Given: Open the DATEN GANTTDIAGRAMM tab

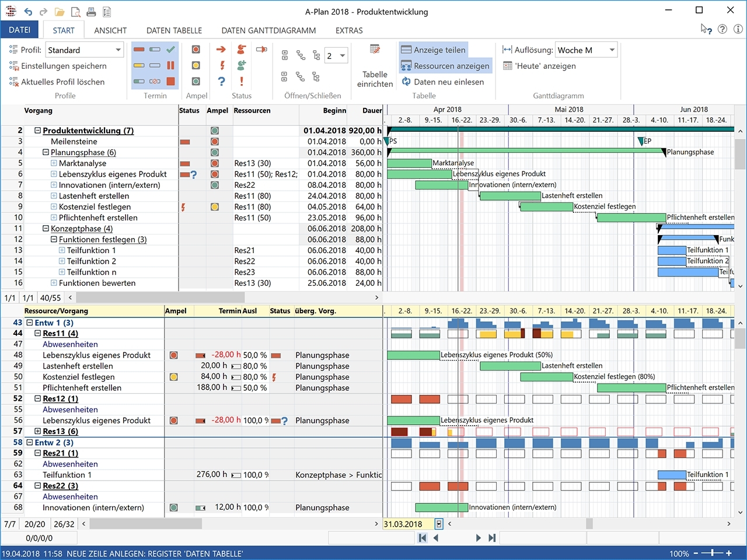Looking at the screenshot, I should pyautogui.click(x=268, y=30).
